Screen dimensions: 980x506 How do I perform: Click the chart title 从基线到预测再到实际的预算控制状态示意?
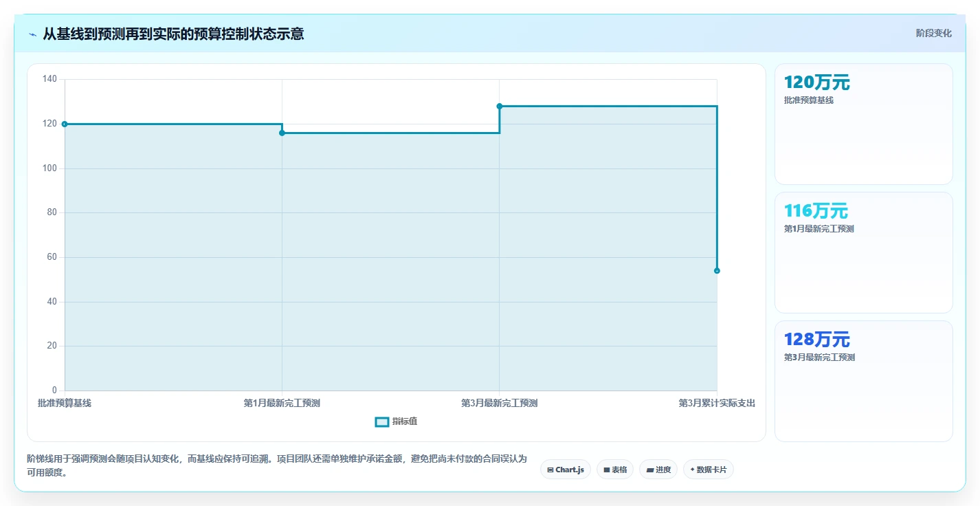pyautogui.click(x=173, y=34)
